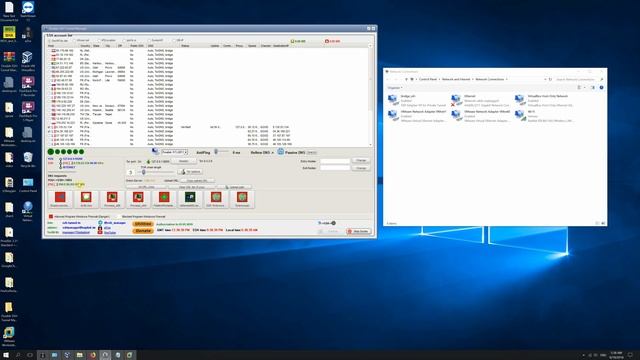Image resolution: width=640 pixels, height=360 pixels.
Task: Sort the account list by State column
Action: [x=96, y=46]
